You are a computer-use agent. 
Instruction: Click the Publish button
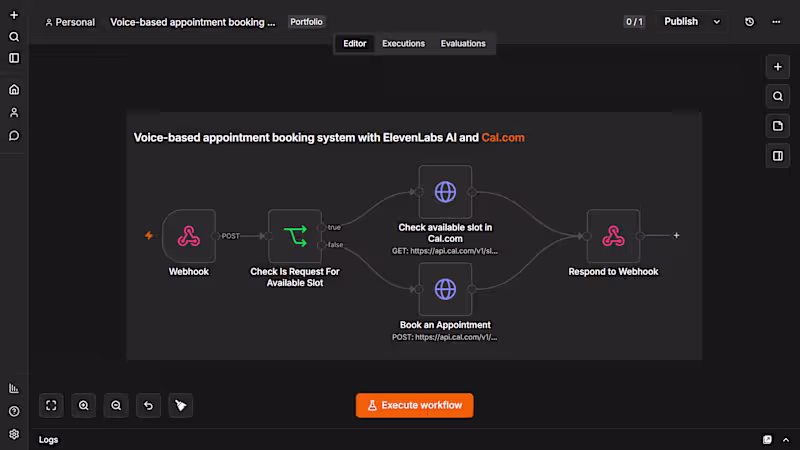[681, 21]
